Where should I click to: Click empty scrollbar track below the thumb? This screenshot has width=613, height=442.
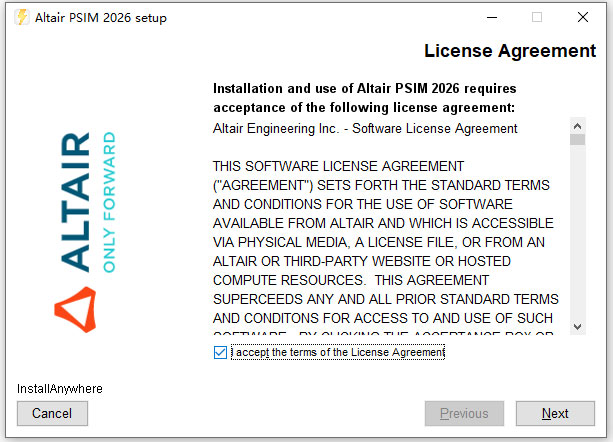[x=577, y=240]
